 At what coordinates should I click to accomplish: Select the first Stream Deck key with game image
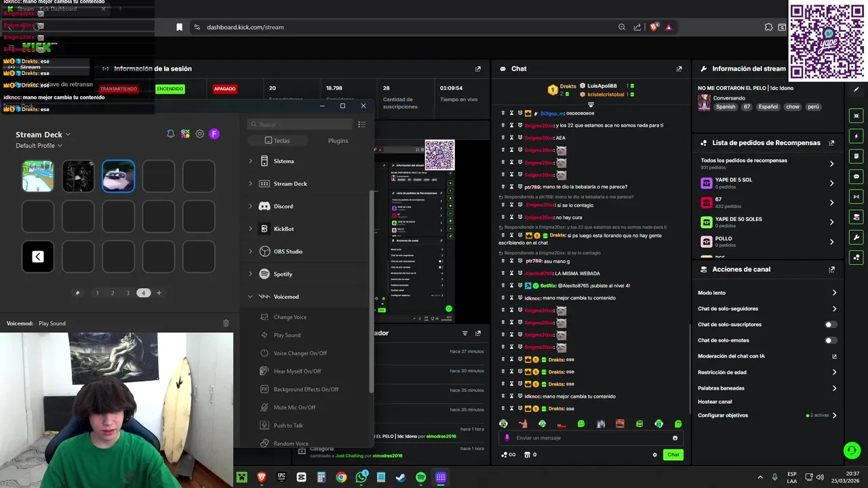click(38, 176)
